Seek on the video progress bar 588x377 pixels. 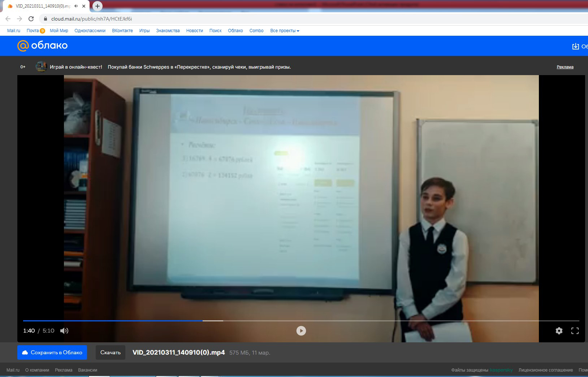pos(289,321)
